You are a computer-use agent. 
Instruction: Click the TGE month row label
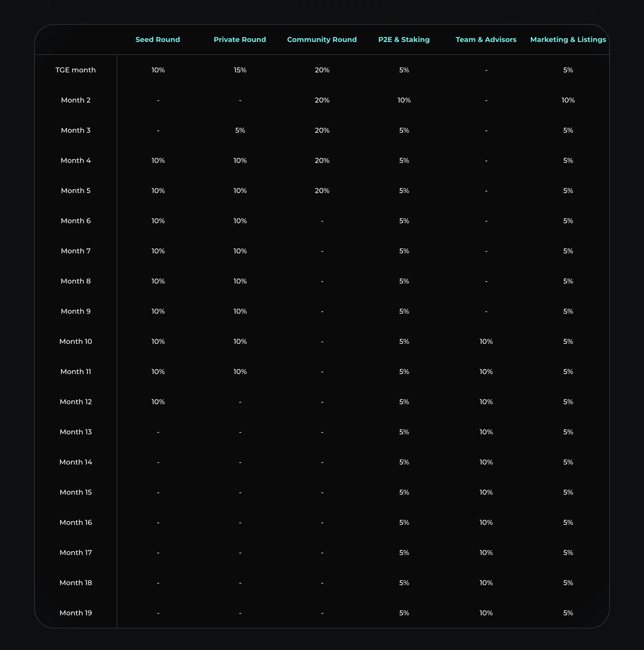point(76,70)
